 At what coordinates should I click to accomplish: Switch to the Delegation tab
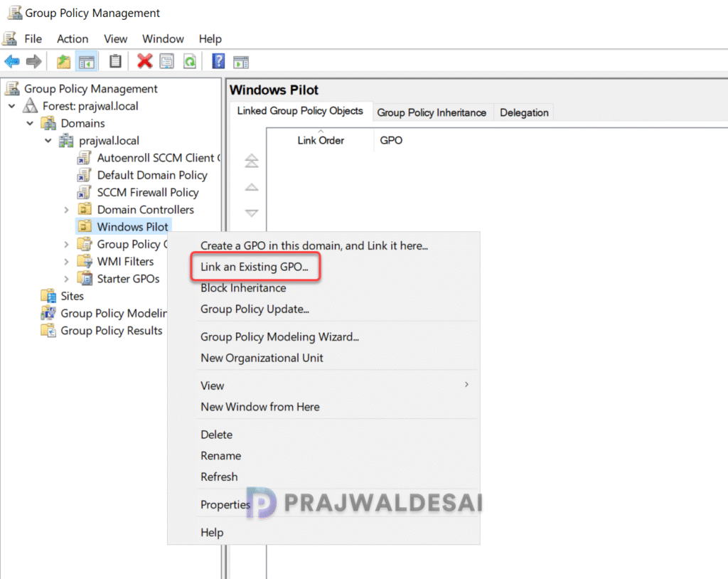(x=524, y=112)
